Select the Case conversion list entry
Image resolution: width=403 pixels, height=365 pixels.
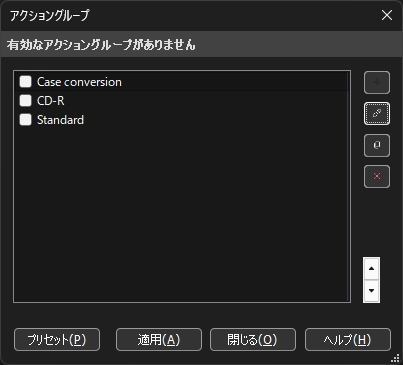click(182, 82)
